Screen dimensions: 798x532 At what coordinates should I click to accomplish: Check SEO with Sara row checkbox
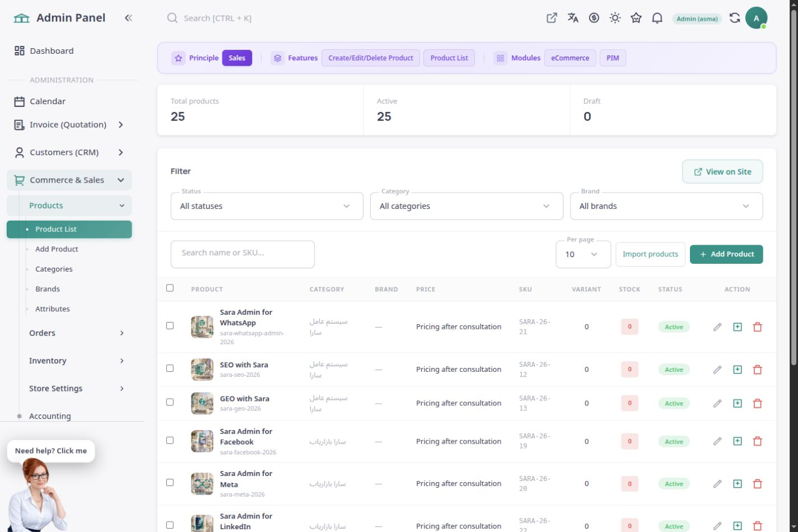click(170, 368)
